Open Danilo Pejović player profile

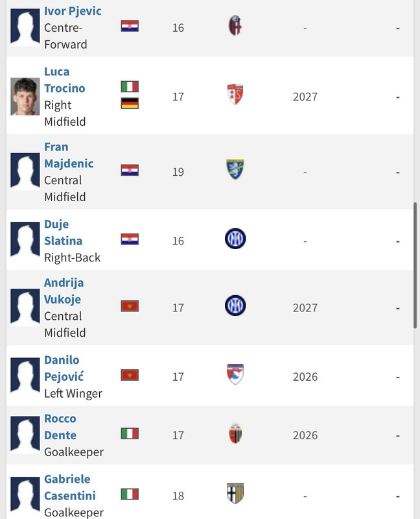[64, 368]
